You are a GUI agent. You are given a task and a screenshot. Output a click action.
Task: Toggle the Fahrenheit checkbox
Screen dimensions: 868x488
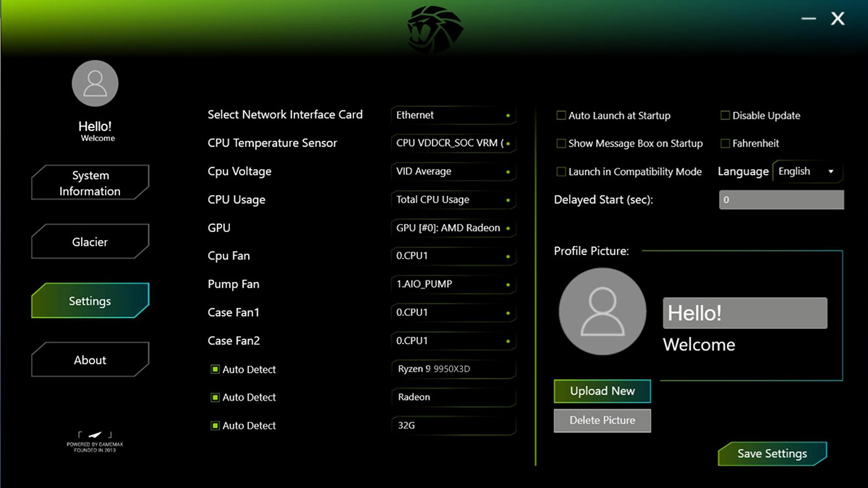pos(725,144)
